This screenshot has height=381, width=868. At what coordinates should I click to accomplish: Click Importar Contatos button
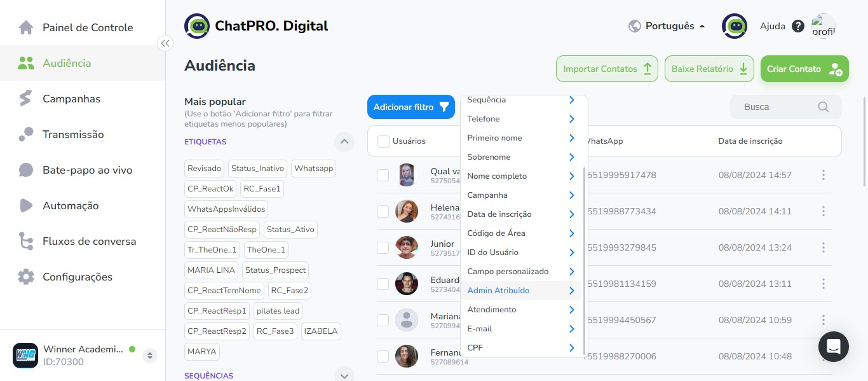[x=607, y=69]
